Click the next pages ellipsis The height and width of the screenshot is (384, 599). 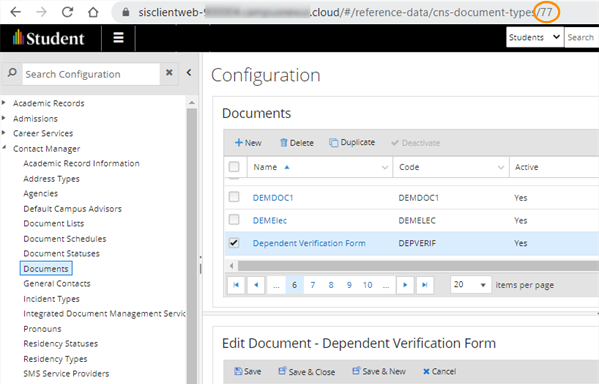coord(386,285)
